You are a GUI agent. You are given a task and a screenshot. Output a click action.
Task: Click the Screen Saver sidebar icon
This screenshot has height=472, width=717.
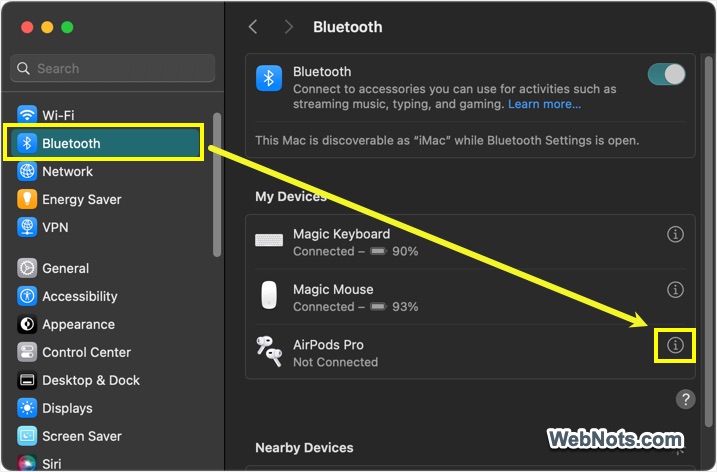tap(27, 436)
